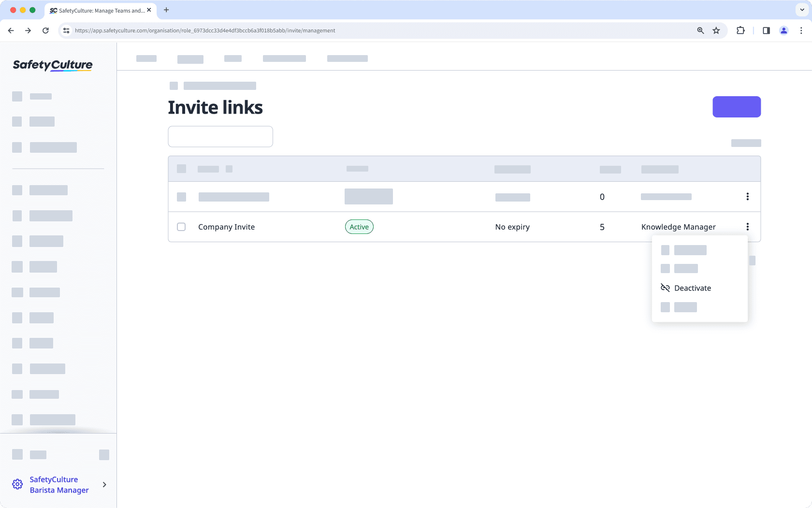
Task: Check the checkbox on the first table row
Action: pos(181,197)
